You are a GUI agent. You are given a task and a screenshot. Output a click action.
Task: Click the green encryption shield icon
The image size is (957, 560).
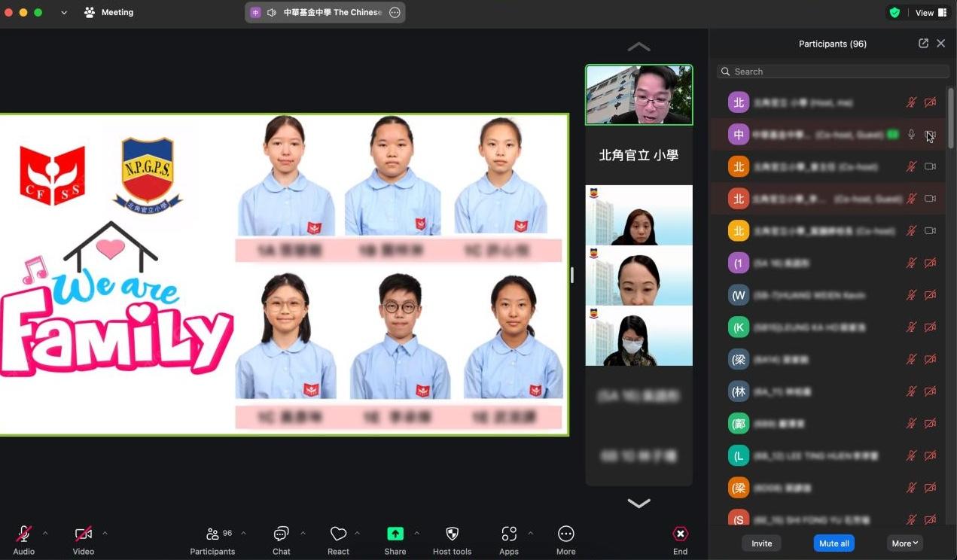[x=895, y=13]
